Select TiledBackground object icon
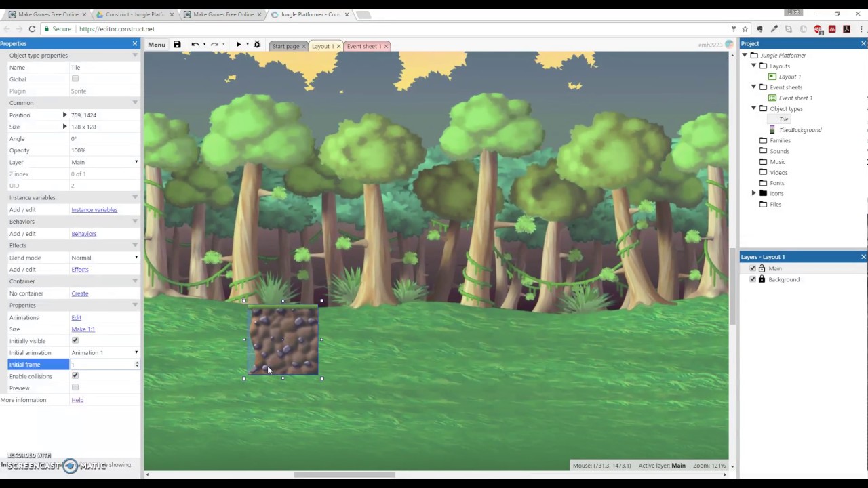 [772, 129]
